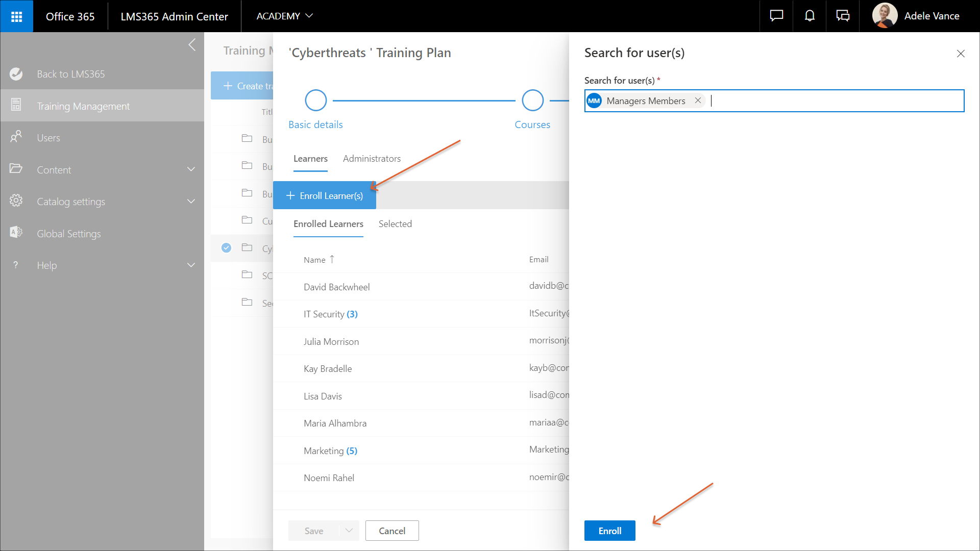Open the ACADEMY dropdown

click(284, 16)
